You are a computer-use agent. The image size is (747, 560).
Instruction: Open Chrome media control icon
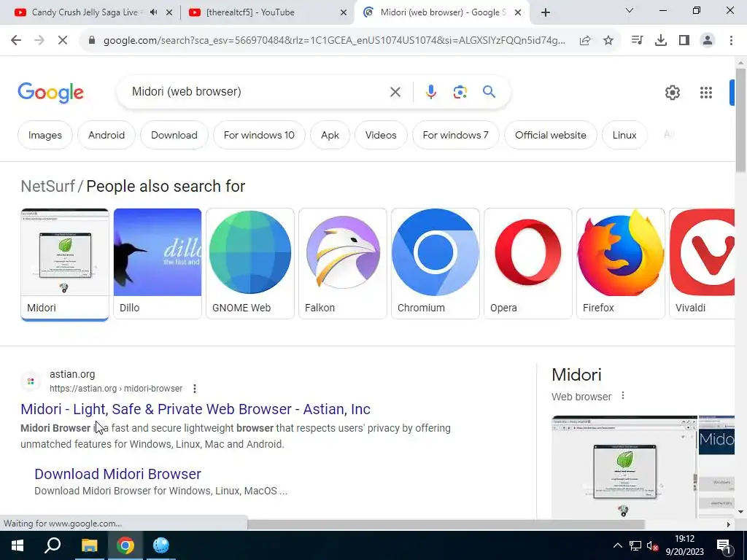coord(637,41)
